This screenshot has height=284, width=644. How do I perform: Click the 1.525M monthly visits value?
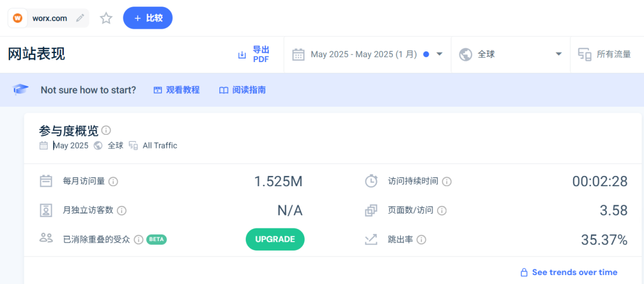point(278,181)
